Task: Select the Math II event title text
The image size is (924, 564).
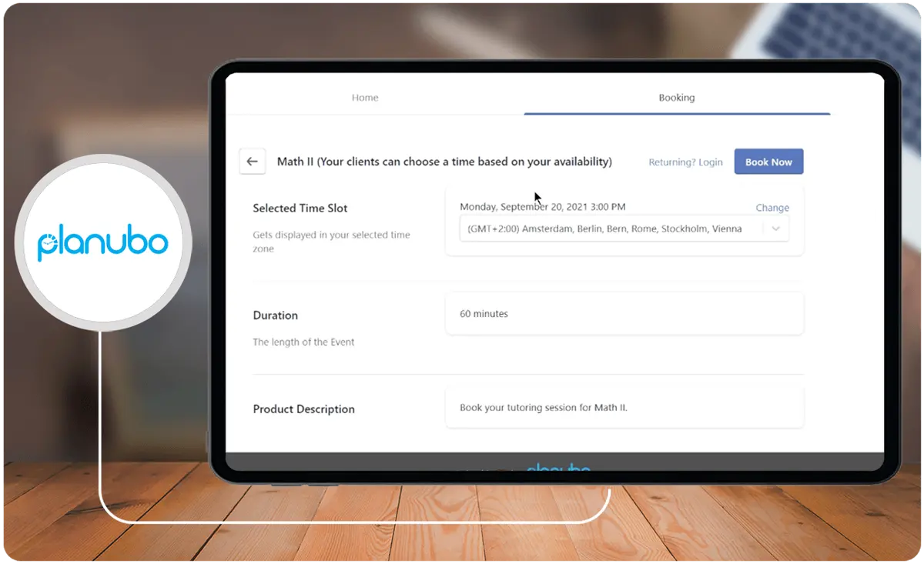Action: point(444,162)
